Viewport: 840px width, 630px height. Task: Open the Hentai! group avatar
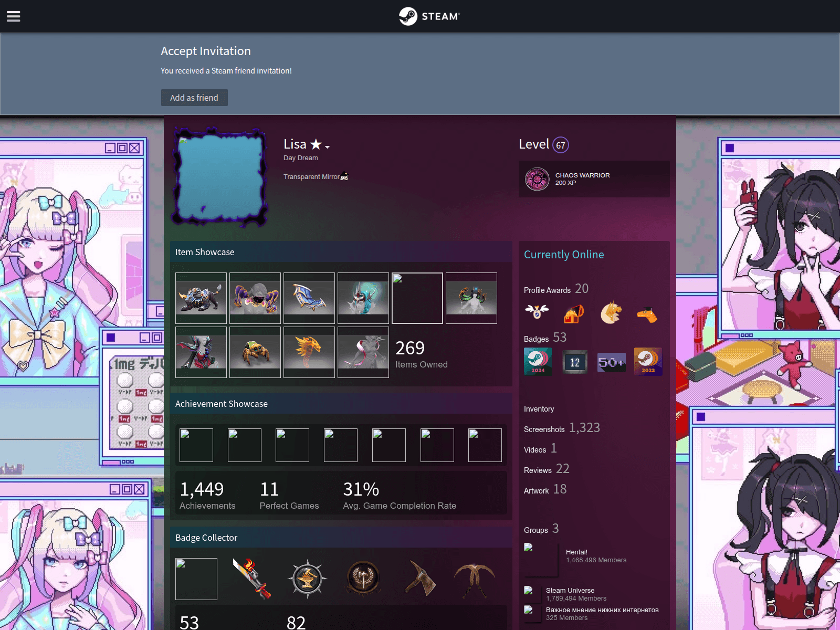(x=541, y=560)
